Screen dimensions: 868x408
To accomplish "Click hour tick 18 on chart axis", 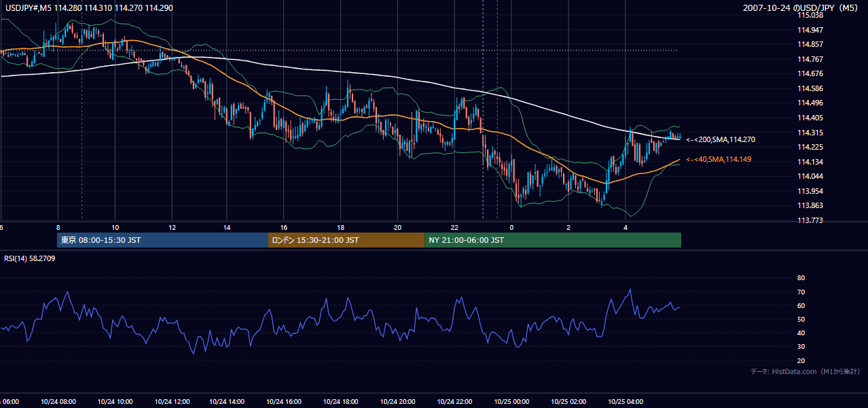I will (x=340, y=228).
